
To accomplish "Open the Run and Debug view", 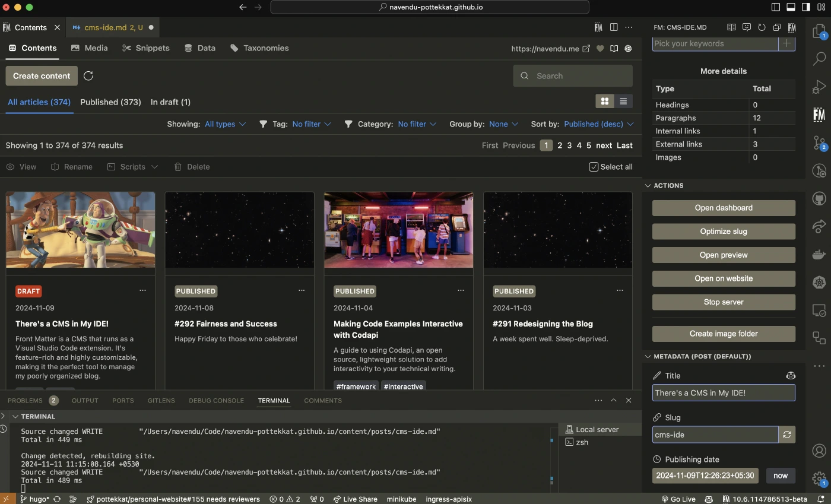I will [819, 87].
